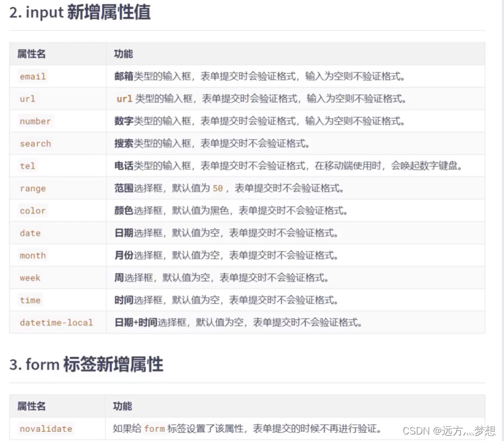Select the description beginning "日期选择框"

point(227,233)
